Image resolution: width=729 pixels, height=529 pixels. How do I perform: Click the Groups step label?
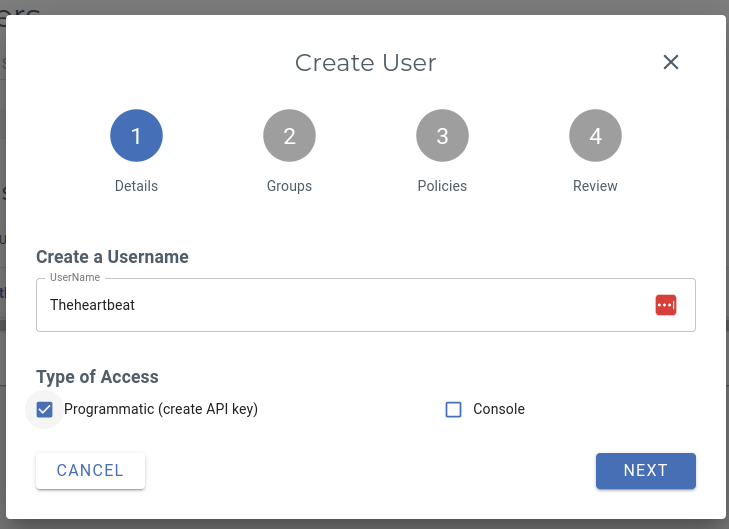(289, 186)
